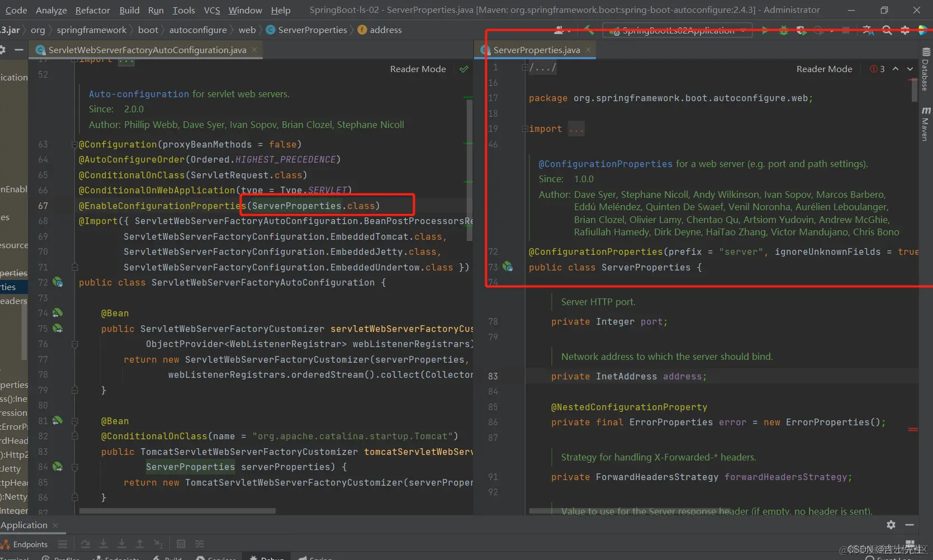Open the SpringBootLs02Application run configuration dropdown
933x560 pixels.
click(x=678, y=30)
